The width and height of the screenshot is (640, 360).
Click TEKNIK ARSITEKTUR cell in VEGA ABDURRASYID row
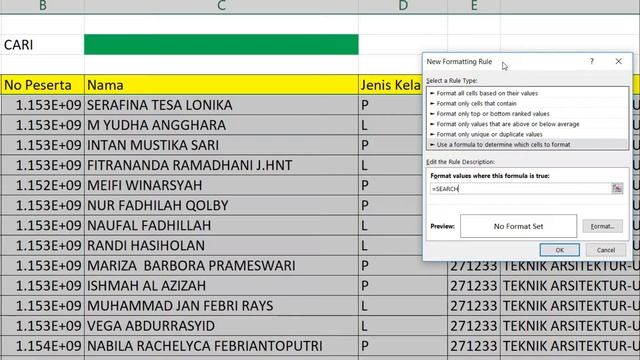pyautogui.click(x=570, y=325)
